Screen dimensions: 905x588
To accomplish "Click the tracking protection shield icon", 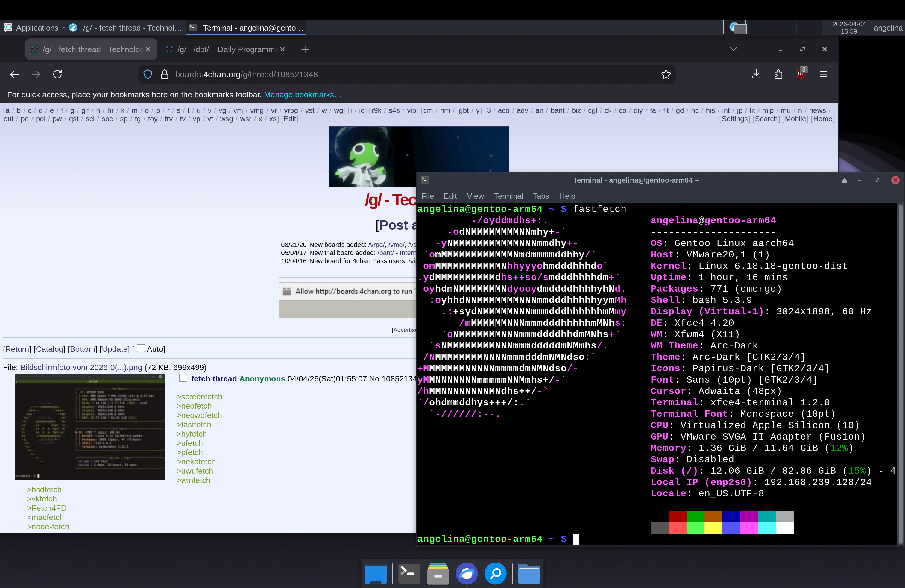I will pos(148,74).
